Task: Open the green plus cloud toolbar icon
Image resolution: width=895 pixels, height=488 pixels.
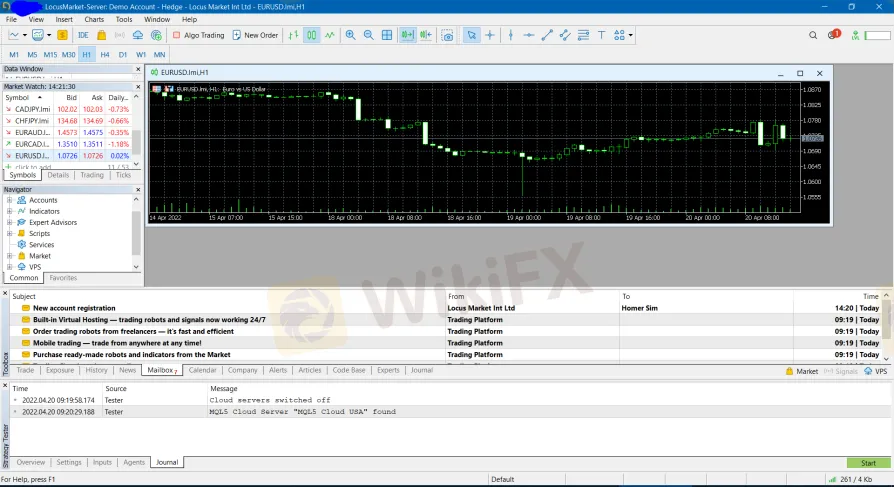Action: 156,35
